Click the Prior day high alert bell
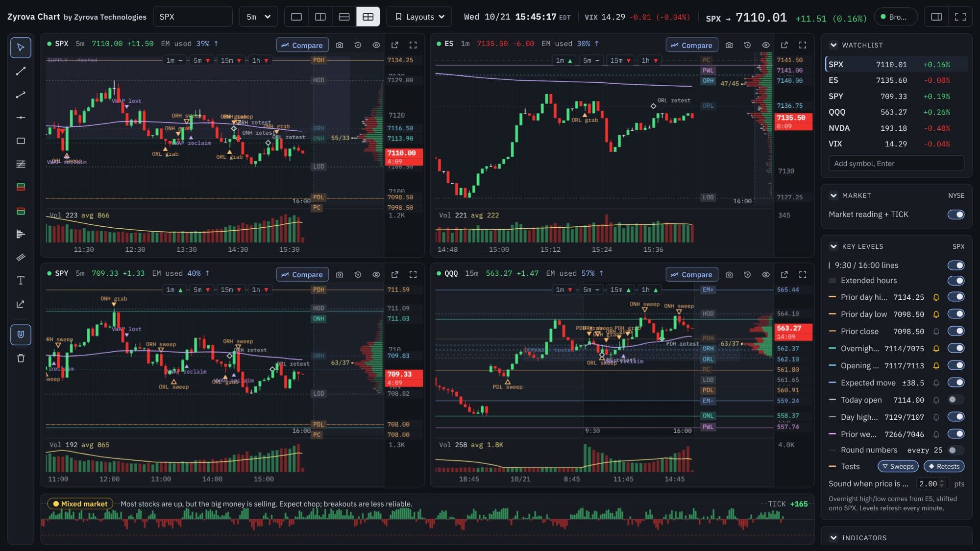This screenshot has height=551, width=980. pos(936,297)
